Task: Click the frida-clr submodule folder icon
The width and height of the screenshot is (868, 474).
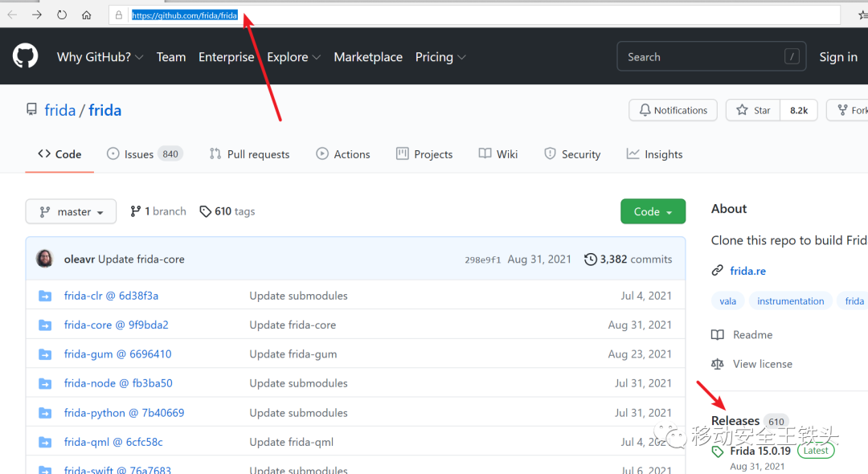Action: pyautogui.click(x=45, y=296)
